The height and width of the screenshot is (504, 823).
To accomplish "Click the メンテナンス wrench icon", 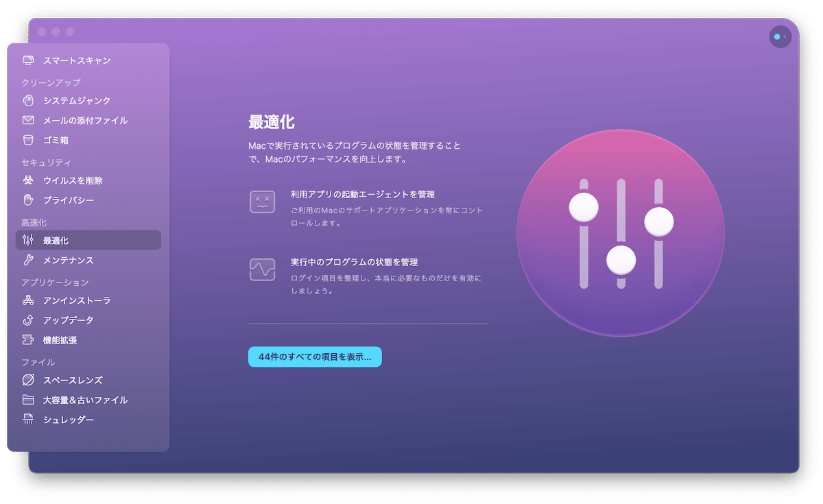I will [x=28, y=260].
